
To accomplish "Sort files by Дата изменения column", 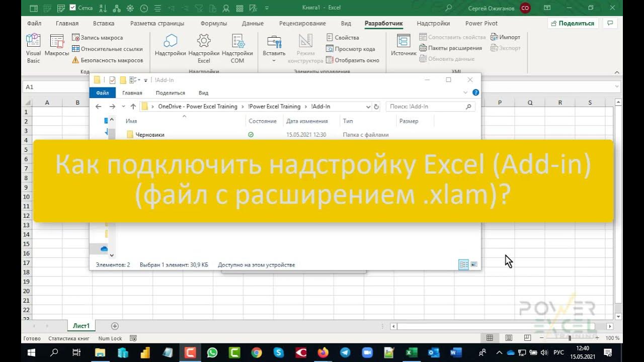I will [307, 121].
